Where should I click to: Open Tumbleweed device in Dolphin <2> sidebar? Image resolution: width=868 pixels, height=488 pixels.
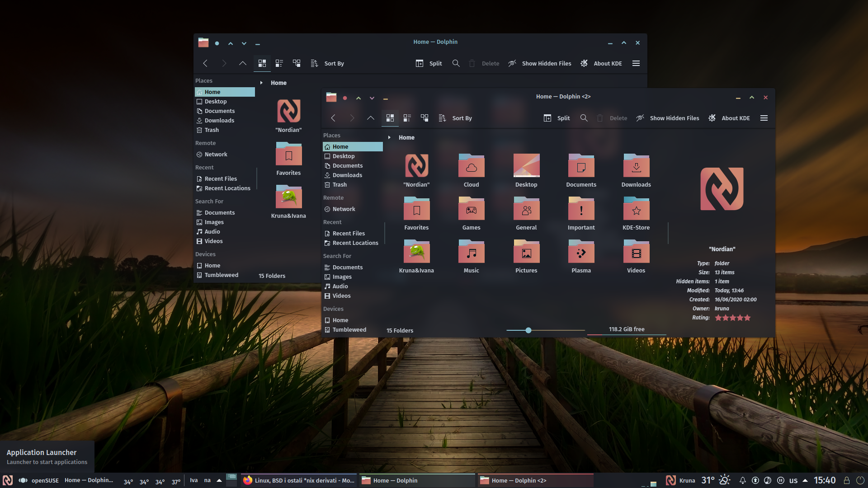click(x=353, y=329)
